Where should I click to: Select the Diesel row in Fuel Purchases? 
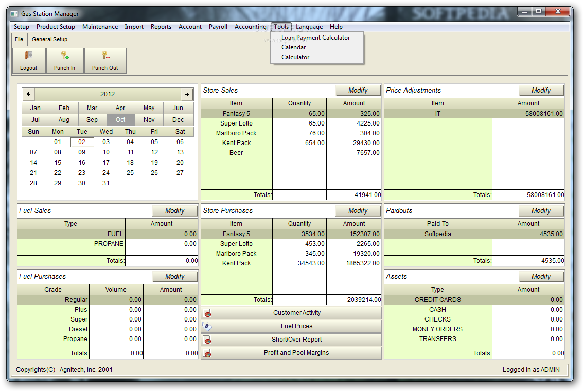pos(108,329)
